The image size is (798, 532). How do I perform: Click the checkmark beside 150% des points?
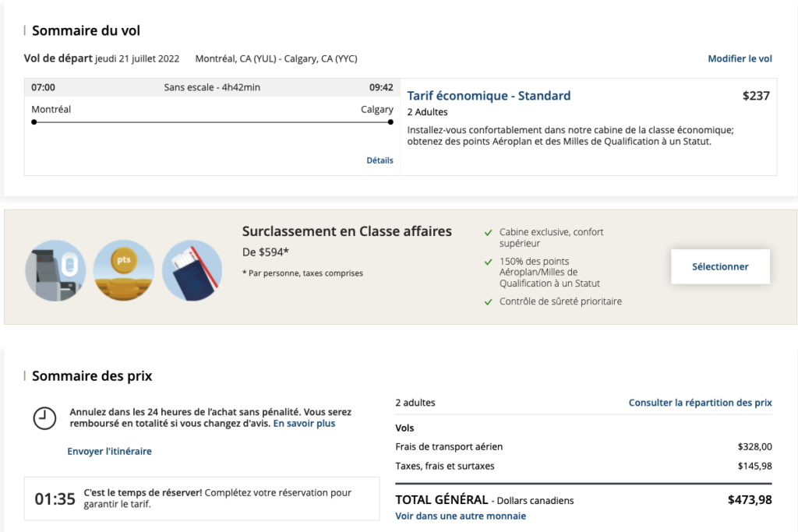click(x=488, y=262)
